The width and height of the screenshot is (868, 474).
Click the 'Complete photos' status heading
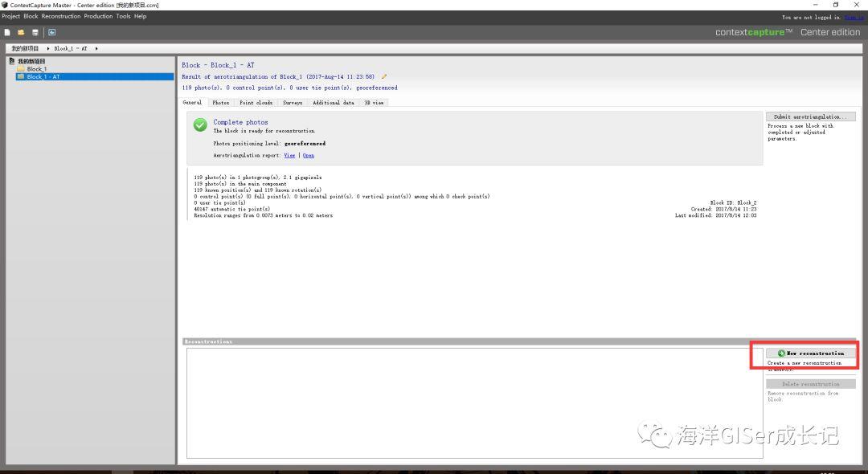pyautogui.click(x=241, y=122)
